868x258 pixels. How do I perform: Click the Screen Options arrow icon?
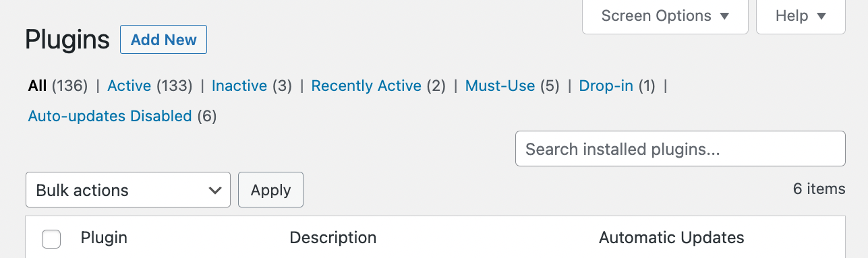pyautogui.click(x=724, y=16)
